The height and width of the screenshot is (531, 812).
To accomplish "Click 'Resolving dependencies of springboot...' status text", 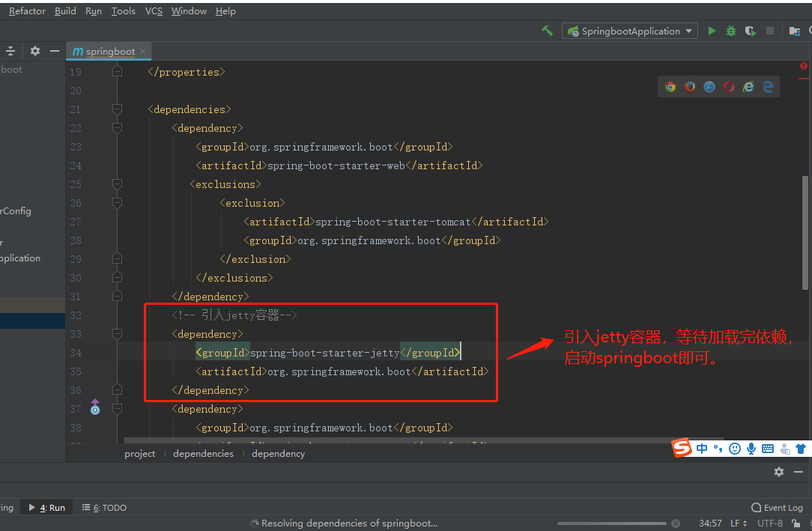I will 349,524.
